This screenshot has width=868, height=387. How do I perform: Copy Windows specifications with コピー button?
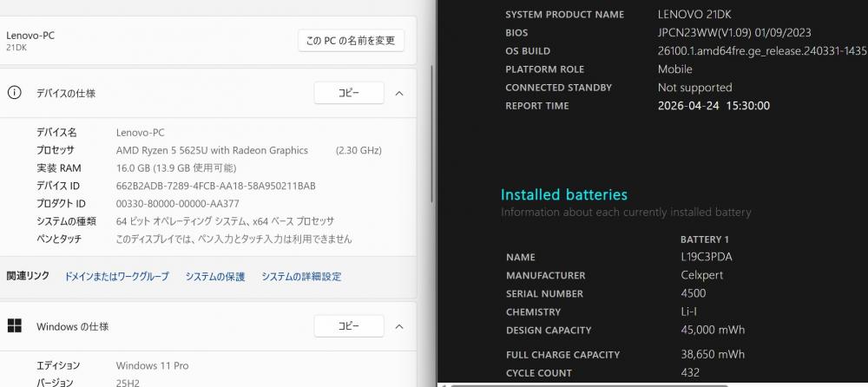click(x=349, y=326)
